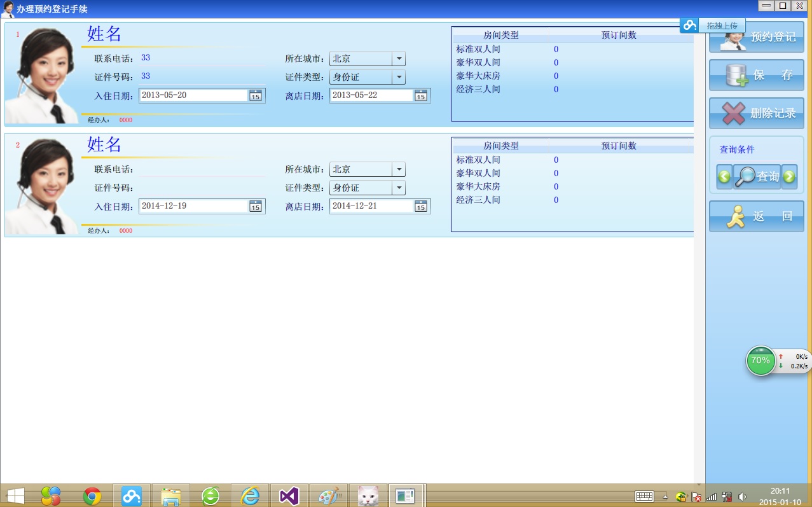Click the 删除记录 delete button

757,113
